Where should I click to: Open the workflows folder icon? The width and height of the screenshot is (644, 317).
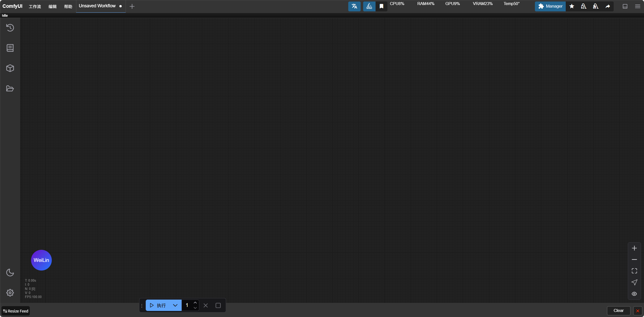click(10, 88)
